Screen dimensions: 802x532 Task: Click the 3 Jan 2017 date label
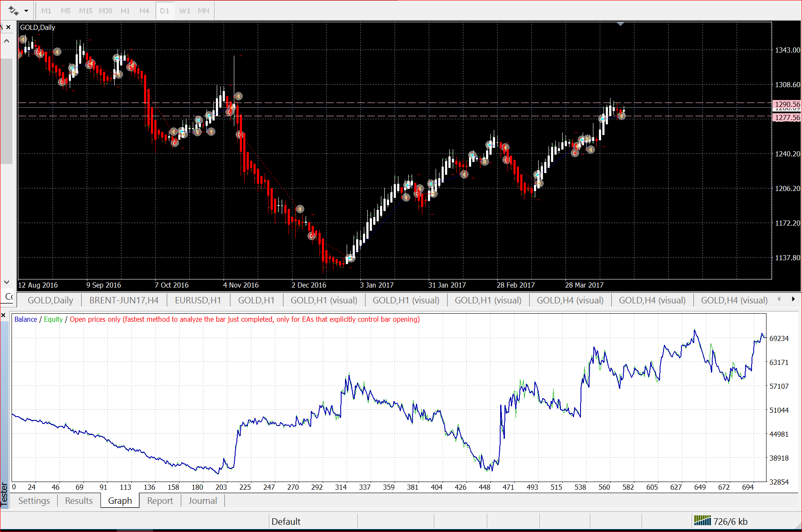pyautogui.click(x=377, y=285)
